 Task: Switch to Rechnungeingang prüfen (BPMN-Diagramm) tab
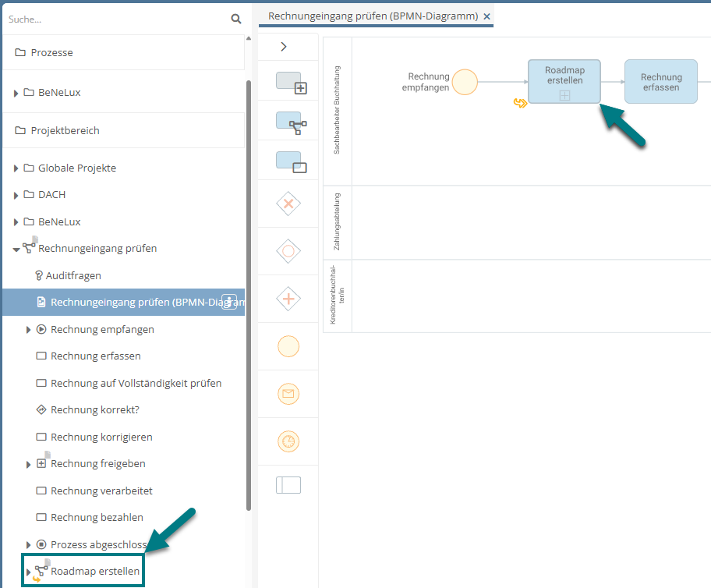(x=373, y=16)
